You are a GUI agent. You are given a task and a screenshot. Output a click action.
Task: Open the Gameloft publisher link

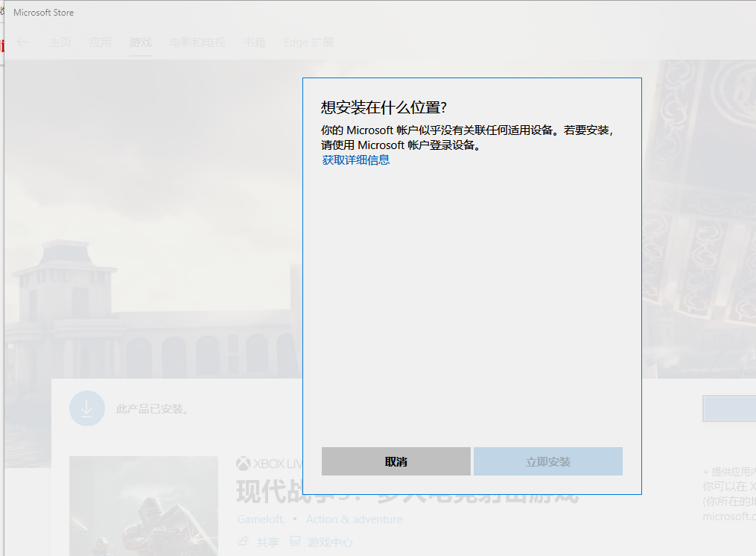coord(261,519)
